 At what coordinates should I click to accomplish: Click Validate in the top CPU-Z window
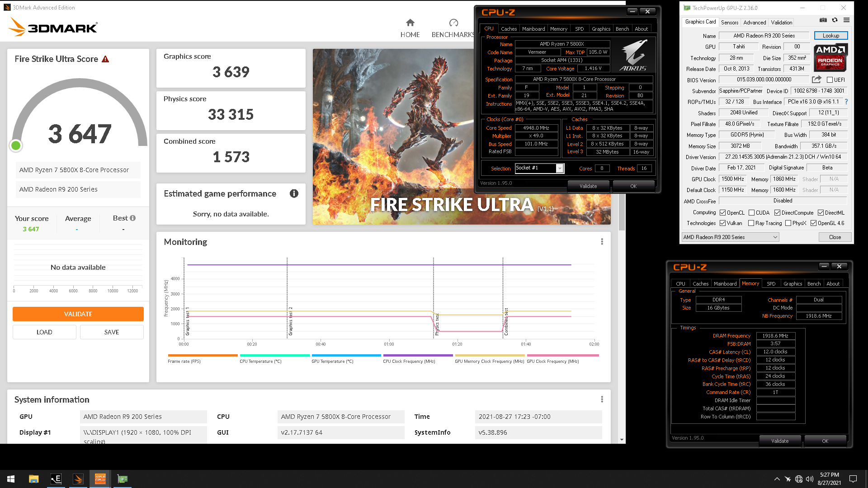(588, 186)
